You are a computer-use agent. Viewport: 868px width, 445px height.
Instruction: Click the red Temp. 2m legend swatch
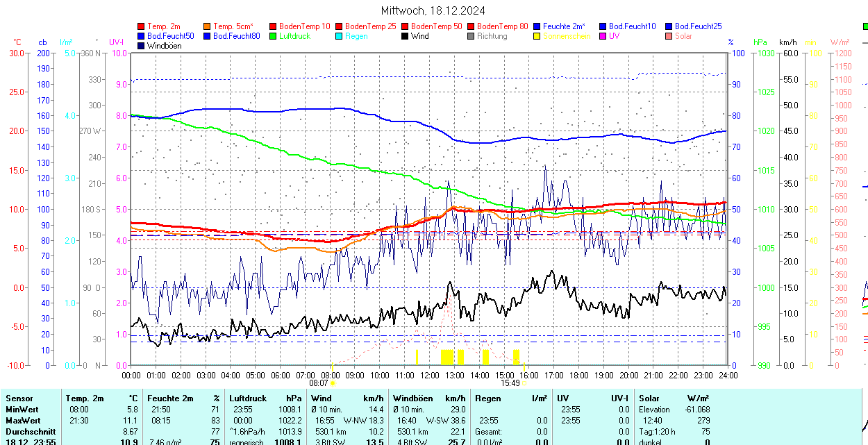pyautogui.click(x=142, y=26)
